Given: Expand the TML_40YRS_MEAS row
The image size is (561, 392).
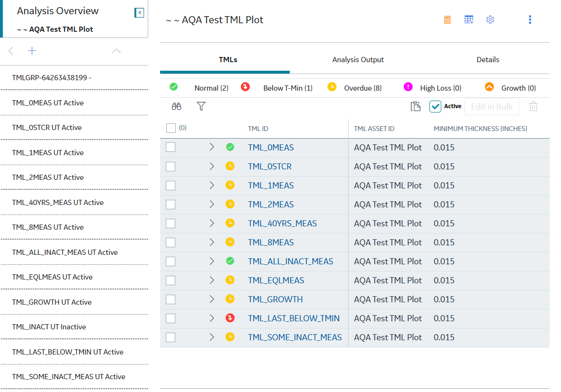Looking at the screenshot, I should [x=212, y=223].
